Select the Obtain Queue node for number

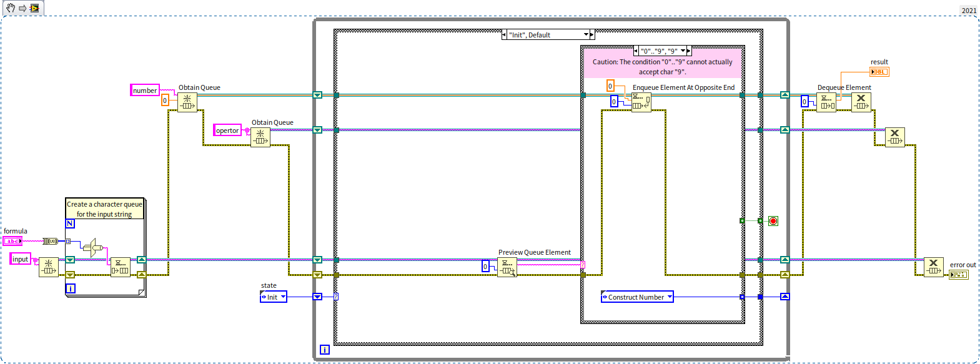coord(187,102)
